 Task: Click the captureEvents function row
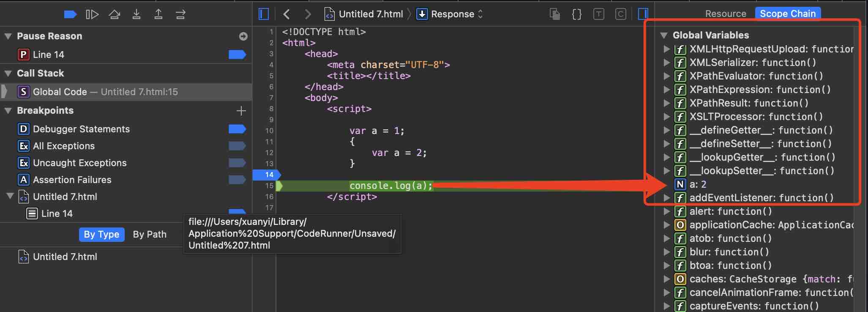point(754,306)
